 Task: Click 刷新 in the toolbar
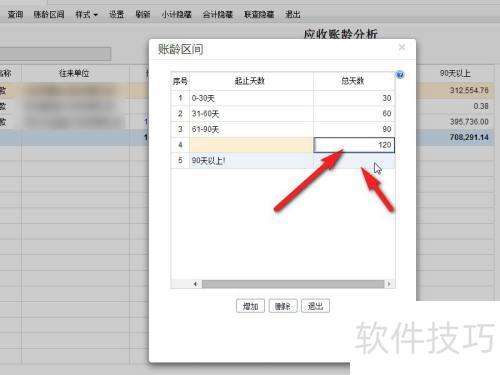point(143,14)
